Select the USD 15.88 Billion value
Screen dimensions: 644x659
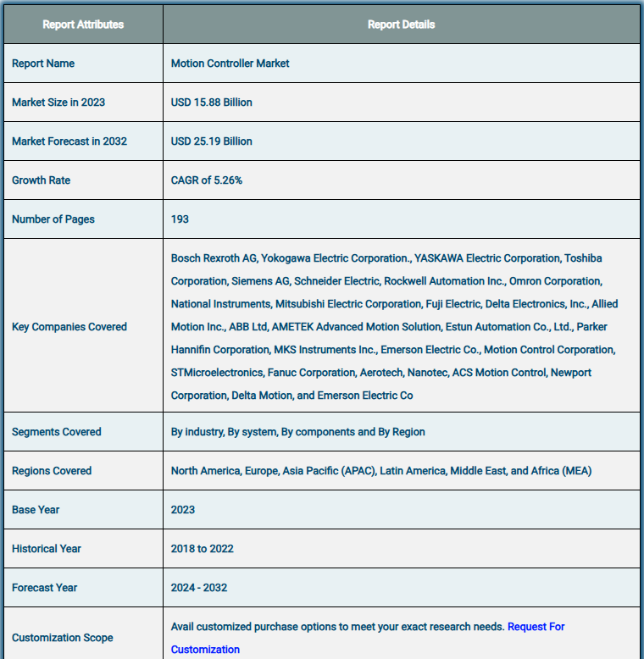(212, 102)
